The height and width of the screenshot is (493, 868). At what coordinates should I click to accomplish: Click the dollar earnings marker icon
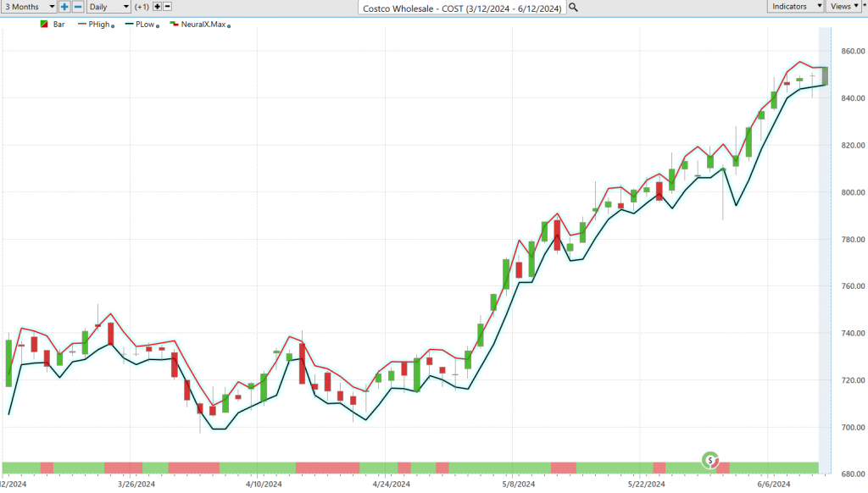(709, 460)
